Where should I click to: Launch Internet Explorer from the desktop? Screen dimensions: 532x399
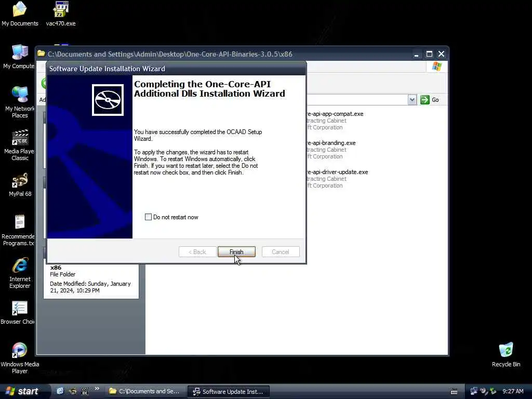pyautogui.click(x=20, y=273)
